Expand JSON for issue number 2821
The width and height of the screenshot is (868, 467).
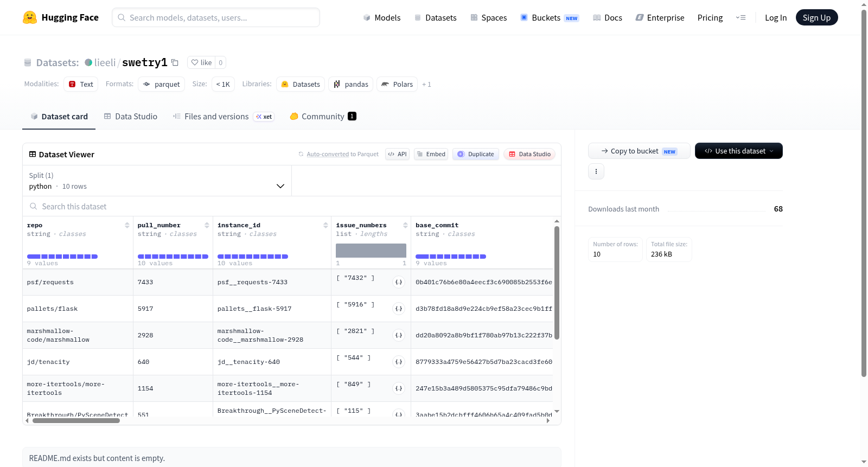pos(399,335)
